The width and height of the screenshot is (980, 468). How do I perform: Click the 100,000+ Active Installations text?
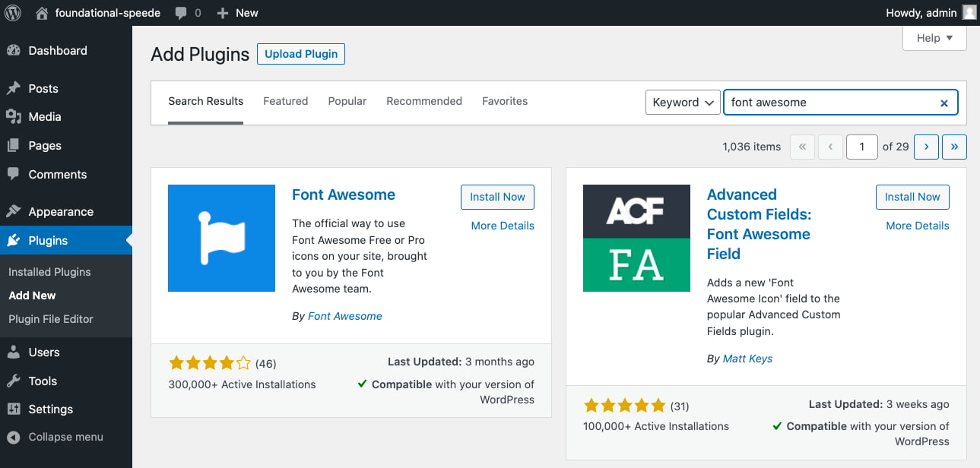[x=656, y=426]
